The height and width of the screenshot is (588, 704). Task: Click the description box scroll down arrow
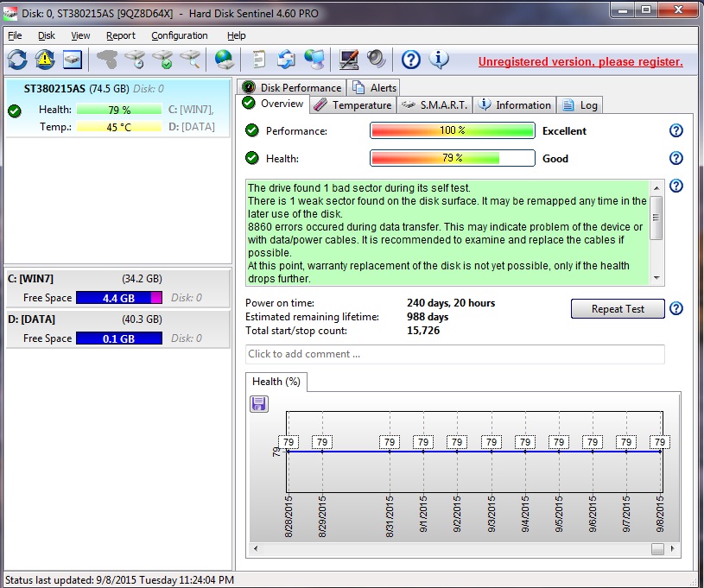tap(656, 278)
